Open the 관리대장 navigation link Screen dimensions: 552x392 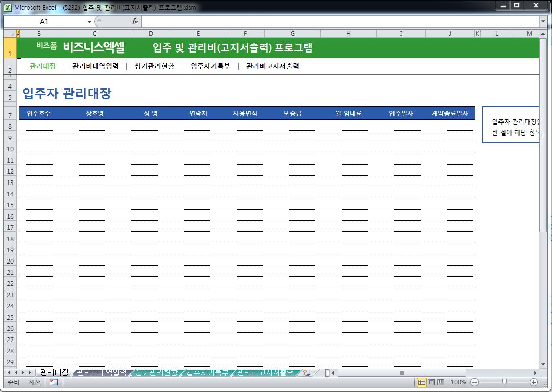coord(43,66)
